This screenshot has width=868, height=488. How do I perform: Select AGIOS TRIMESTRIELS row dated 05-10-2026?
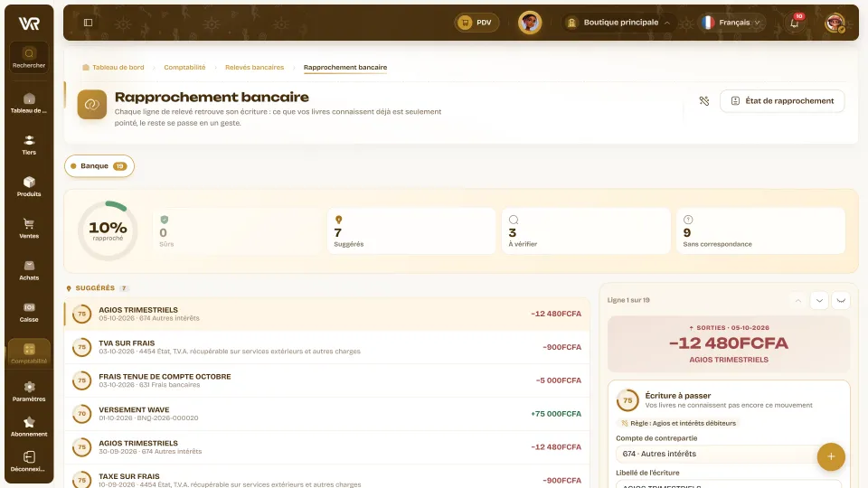pos(326,314)
